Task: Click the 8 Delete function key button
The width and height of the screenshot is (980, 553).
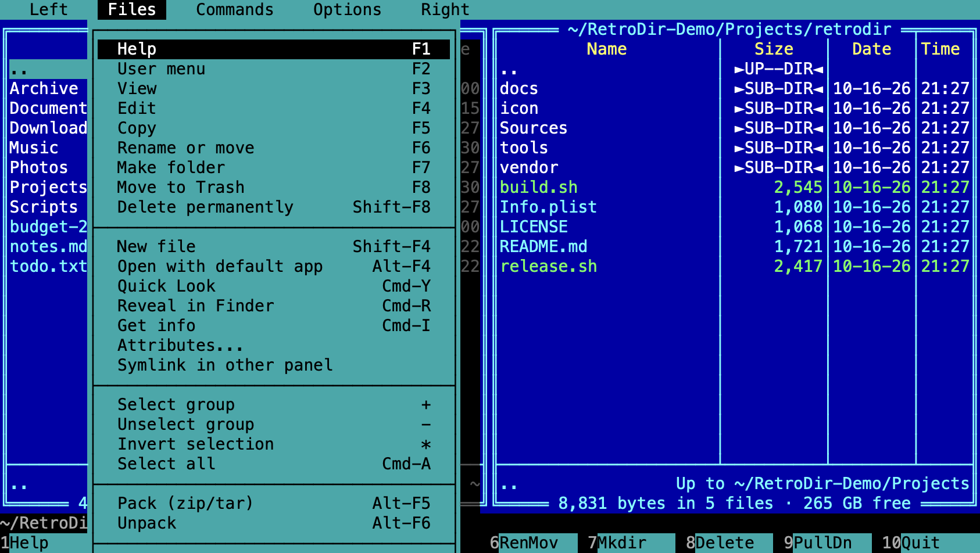Action: pos(729,543)
